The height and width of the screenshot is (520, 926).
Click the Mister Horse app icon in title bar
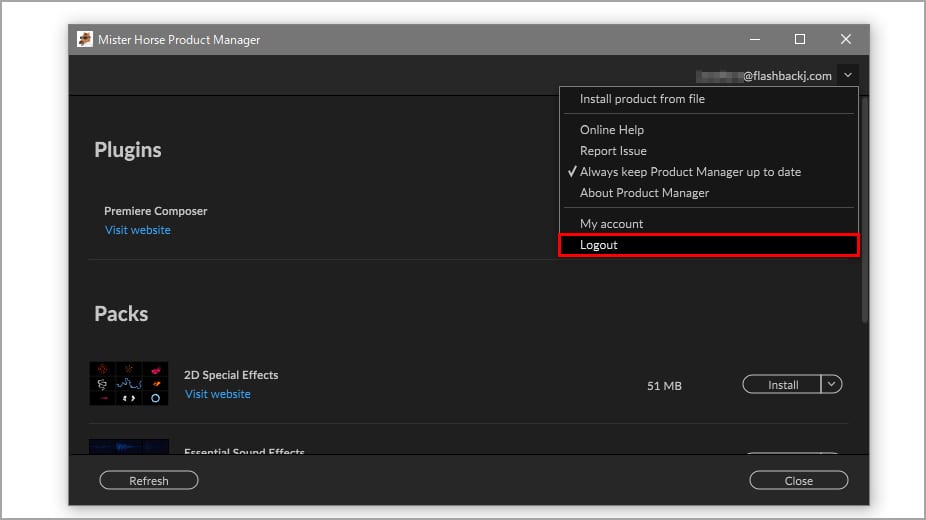click(x=85, y=40)
